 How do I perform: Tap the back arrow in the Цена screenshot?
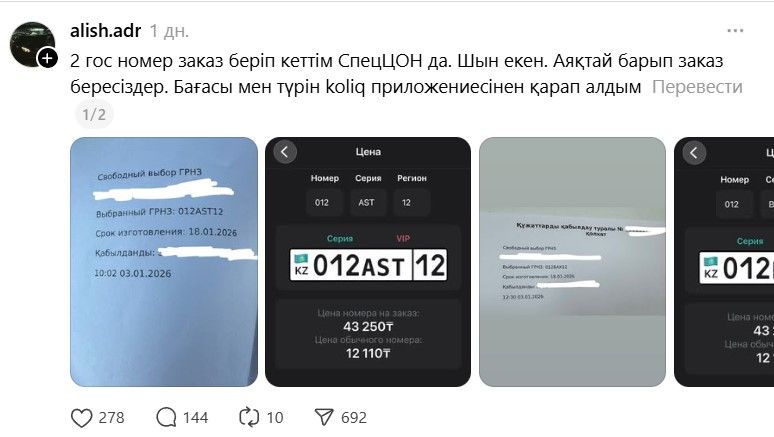(285, 152)
